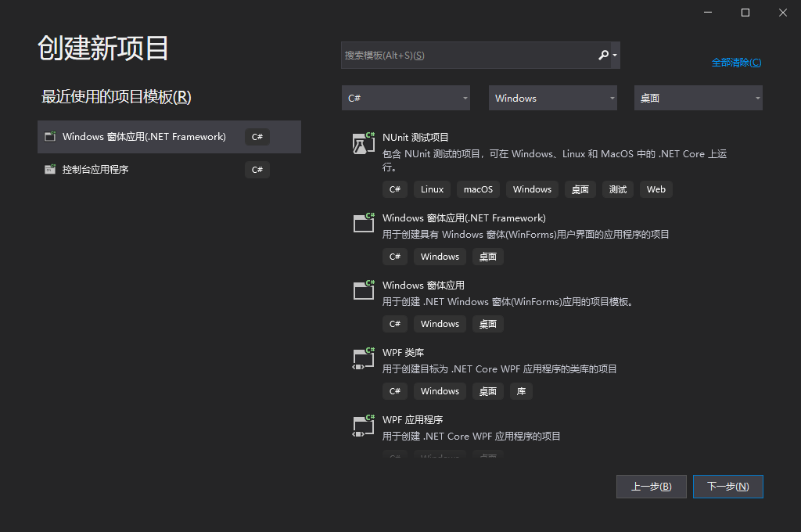Viewport: 801px width, 532px height.
Task: Select the Windows 窗体应用 template icon
Action: (364, 290)
